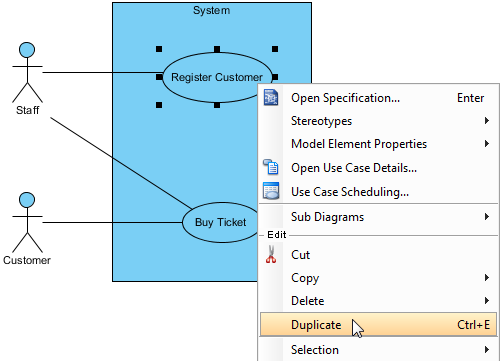The width and height of the screenshot is (501, 361).
Task: Select the Buy Ticket use case
Action: click(220, 222)
